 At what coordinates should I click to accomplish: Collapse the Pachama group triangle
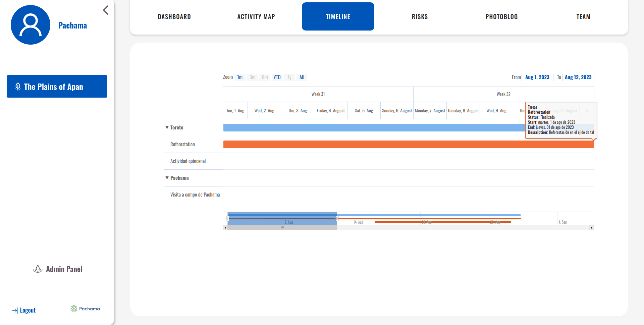click(x=167, y=178)
